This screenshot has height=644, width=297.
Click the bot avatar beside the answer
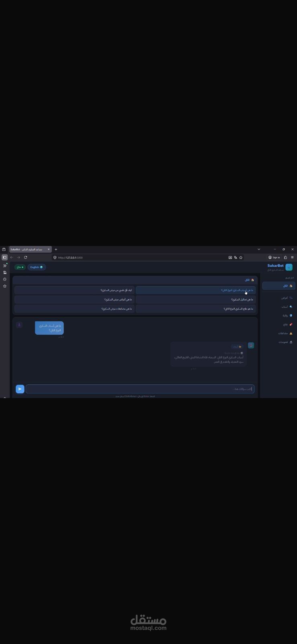point(251,345)
